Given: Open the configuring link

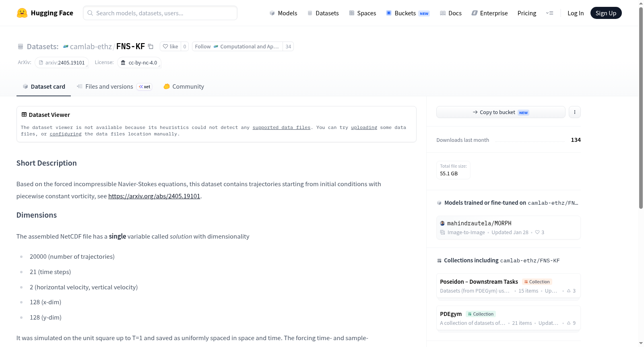Looking at the screenshot, I should [x=66, y=134].
